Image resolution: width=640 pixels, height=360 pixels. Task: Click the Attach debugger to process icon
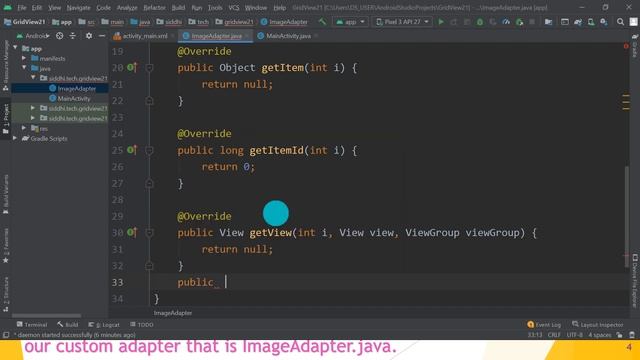point(519,22)
